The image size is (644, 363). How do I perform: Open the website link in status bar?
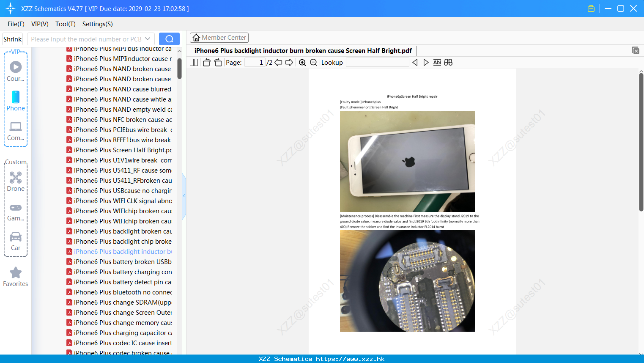tap(350, 359)
